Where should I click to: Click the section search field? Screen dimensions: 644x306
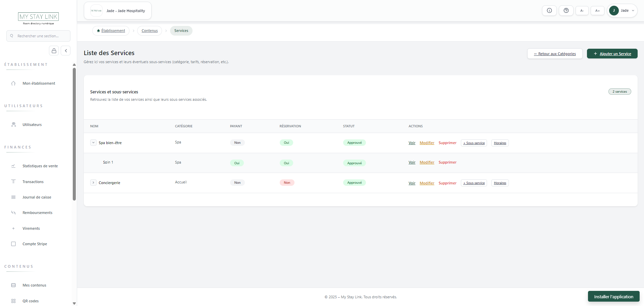click(38, 36)
